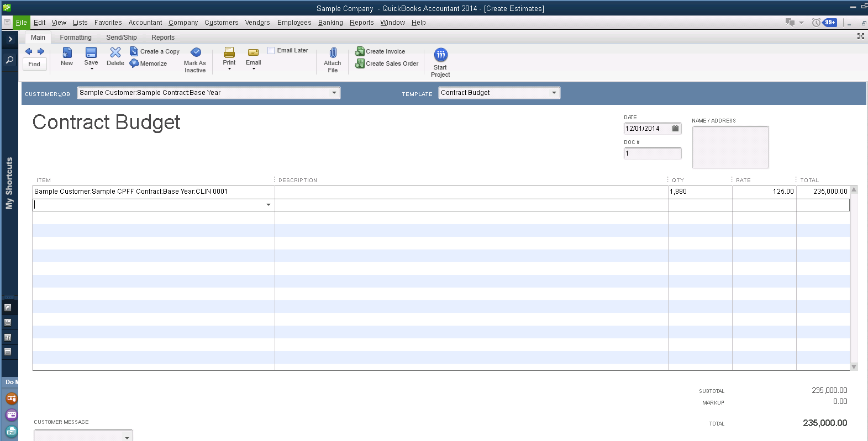This screenshot has width=868, height=441.
Task: Expand the item dropdown in the second row
Action: pyautogui.click(x=269, y=205)
